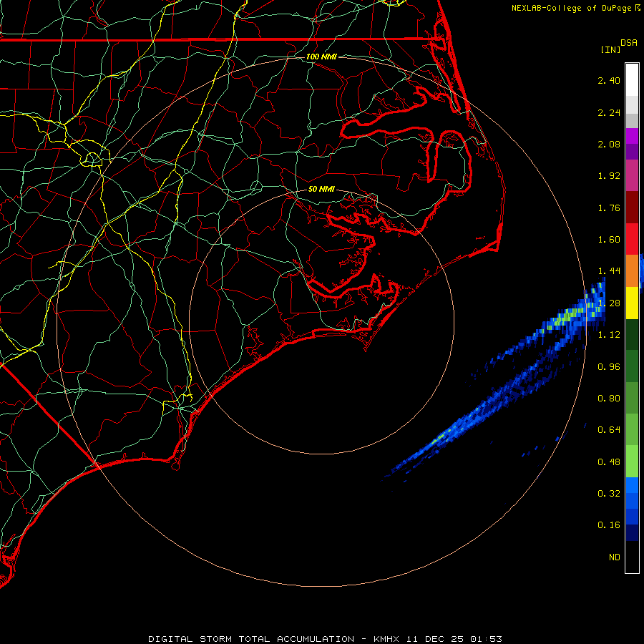
Task: Click the 0.64 legend value
Action: tap(609, 430)
